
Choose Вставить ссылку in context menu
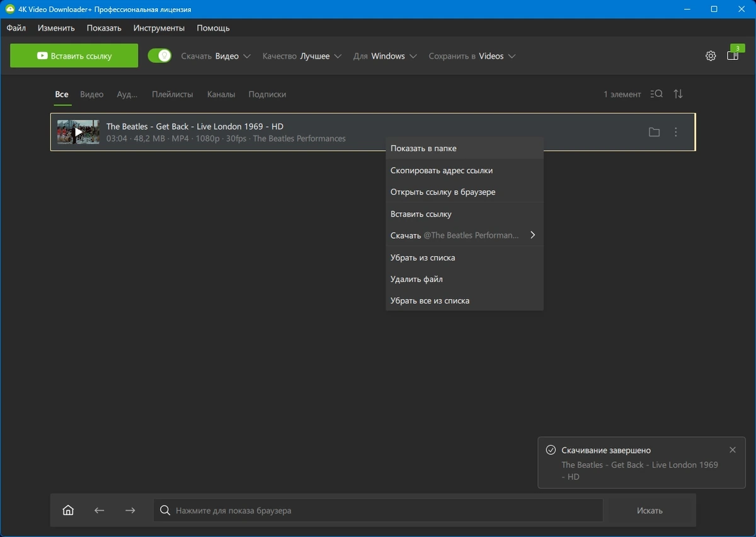point(464,214)
